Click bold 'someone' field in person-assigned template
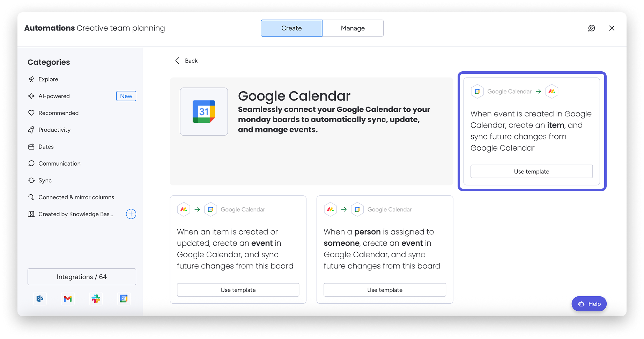The height and width of the screenshot is (339, 644). click(341, 243)
